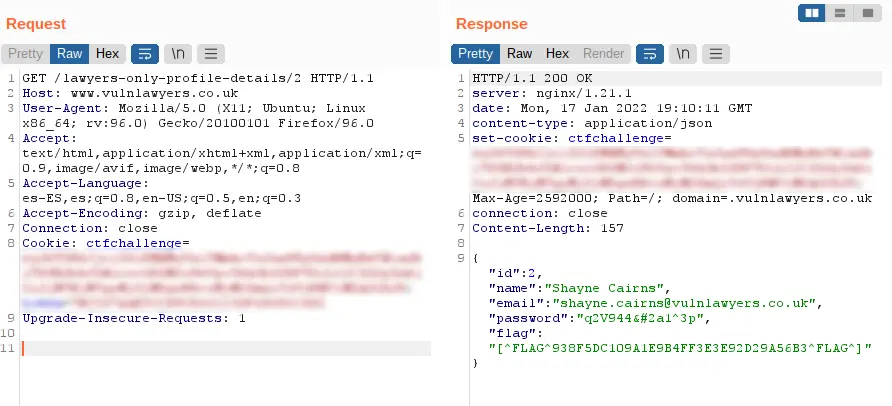The image size is (892, 406).
Task: Toggle word wrap icon in Response panel
Action: click(650, 54)
